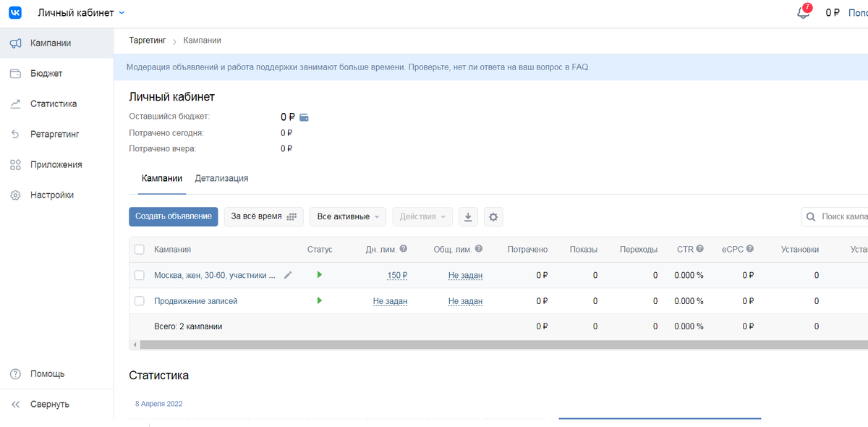The height and width of the screenshot is (427, 868).
Task: Sort by the Показы column header
Action: click(x=584, y=249)
